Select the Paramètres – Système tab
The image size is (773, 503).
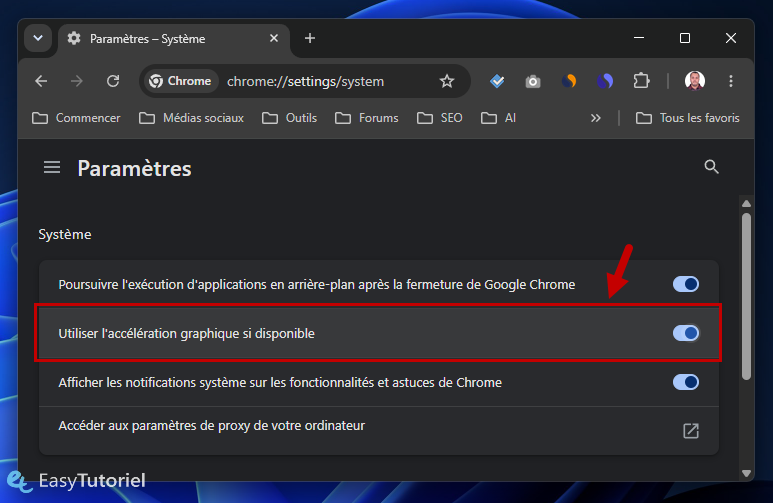pyautogui.click(x=174, y=38)
